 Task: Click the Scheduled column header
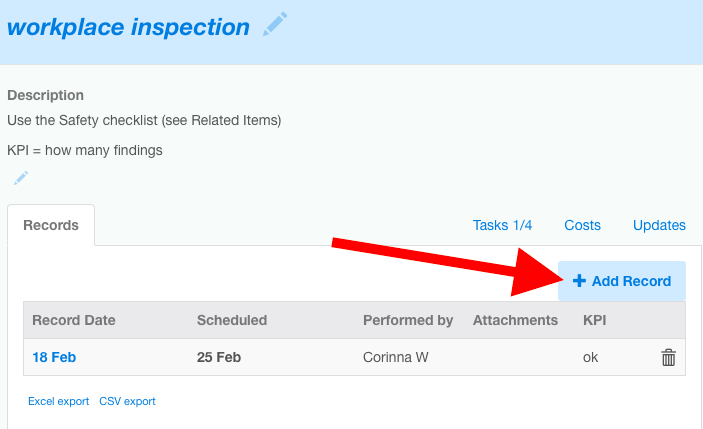pyautogui.click(x=232, y=320)
